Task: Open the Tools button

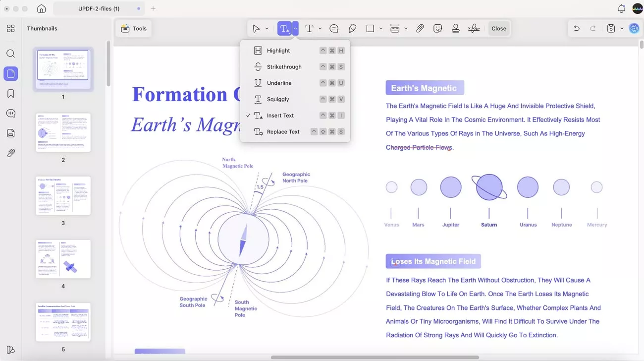Action: click(x=134, y=29)
